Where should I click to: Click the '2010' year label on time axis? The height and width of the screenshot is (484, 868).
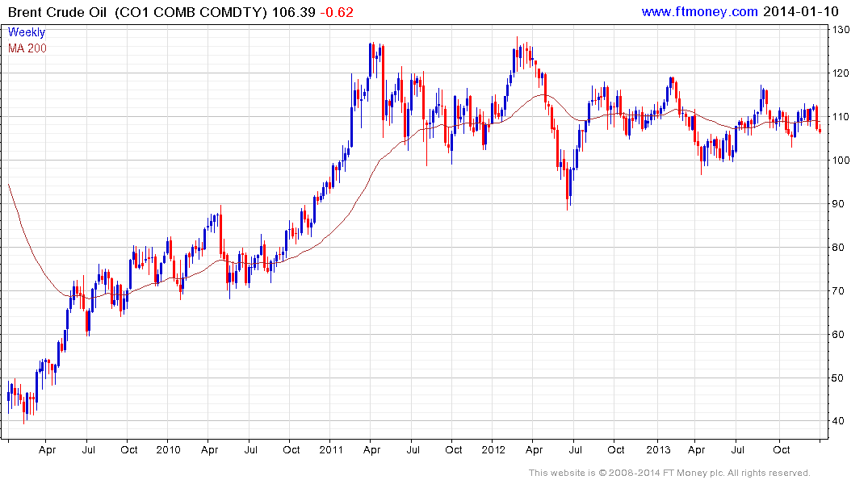tap(168, 449)
